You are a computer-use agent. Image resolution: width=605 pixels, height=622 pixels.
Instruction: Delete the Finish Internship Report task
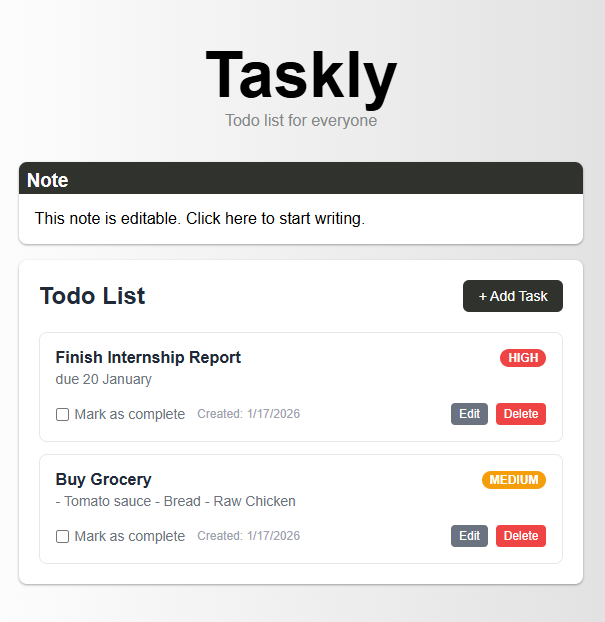pos(520,414)
